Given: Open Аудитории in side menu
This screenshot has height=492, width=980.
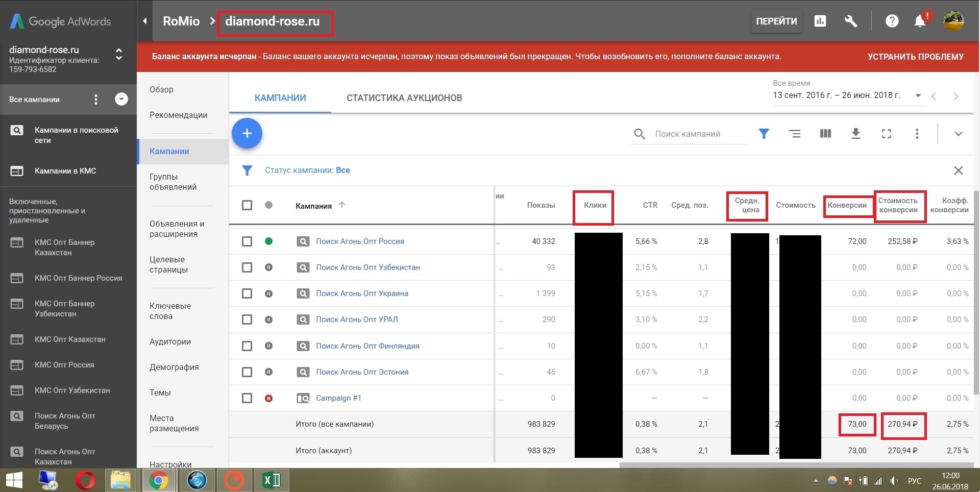Looking at the screenshot, I should 170,341.
